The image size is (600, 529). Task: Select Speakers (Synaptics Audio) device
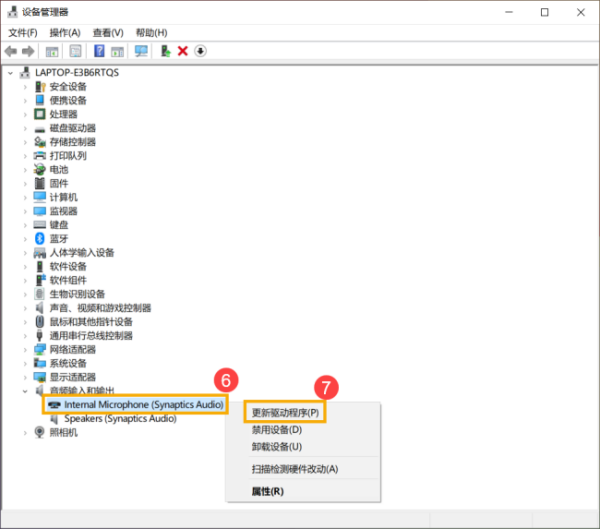point(120,418)
